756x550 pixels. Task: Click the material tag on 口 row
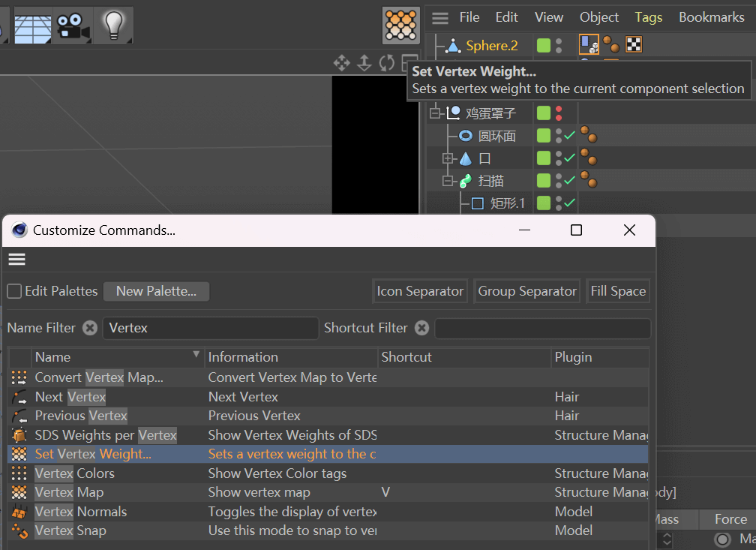pyautogui.click(x=589, y=157)
